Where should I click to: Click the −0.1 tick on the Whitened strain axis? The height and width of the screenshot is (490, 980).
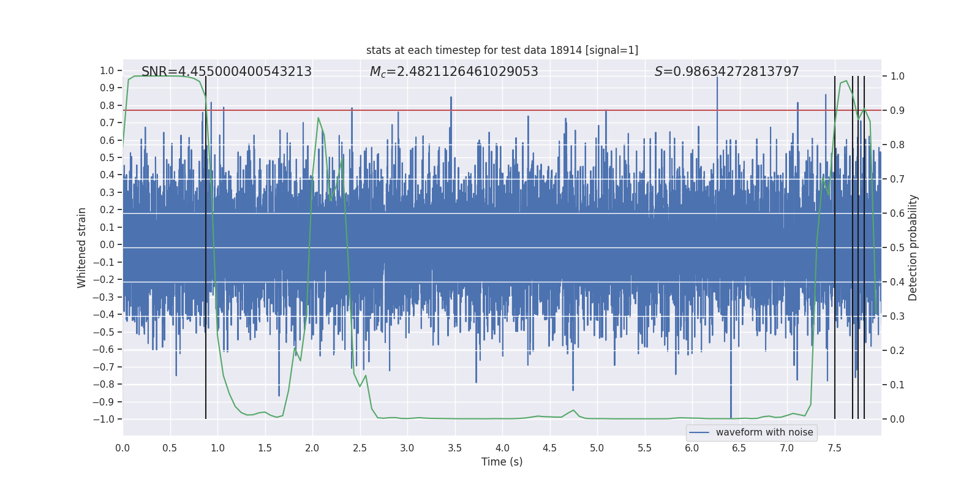[x=104, y=262]
